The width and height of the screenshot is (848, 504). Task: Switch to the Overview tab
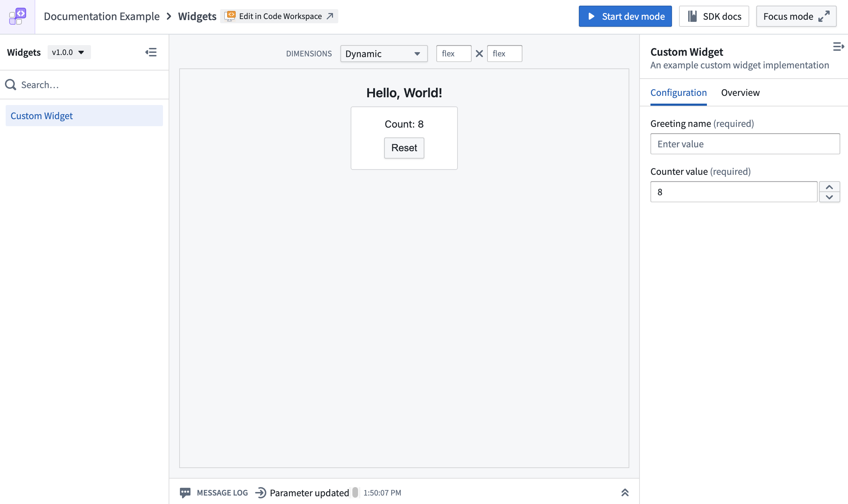click(740, 93)
